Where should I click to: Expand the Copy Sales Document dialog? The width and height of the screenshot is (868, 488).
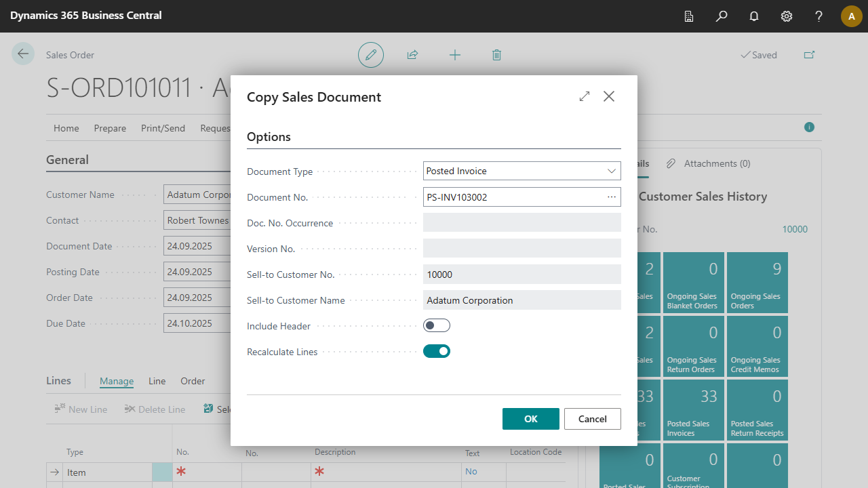coord(585,96)
